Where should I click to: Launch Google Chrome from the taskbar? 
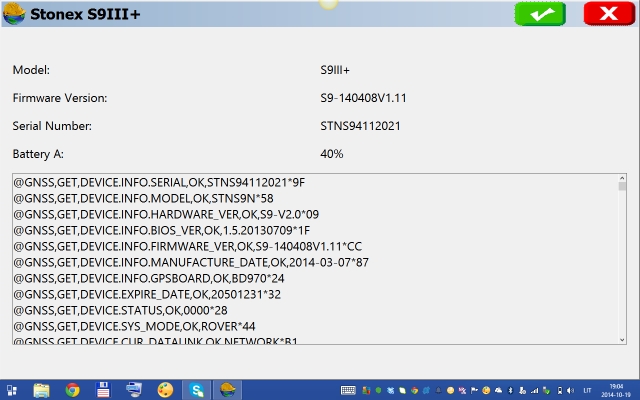72,390
